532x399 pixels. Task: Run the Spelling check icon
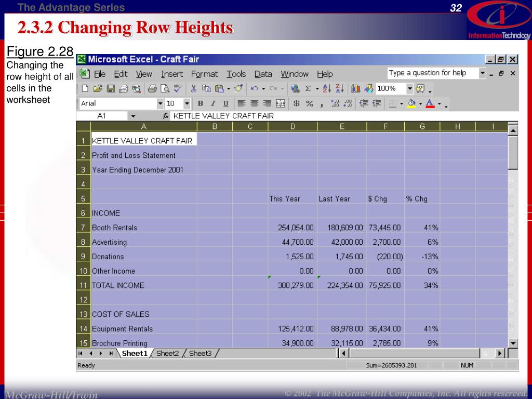tap(178, 89)
